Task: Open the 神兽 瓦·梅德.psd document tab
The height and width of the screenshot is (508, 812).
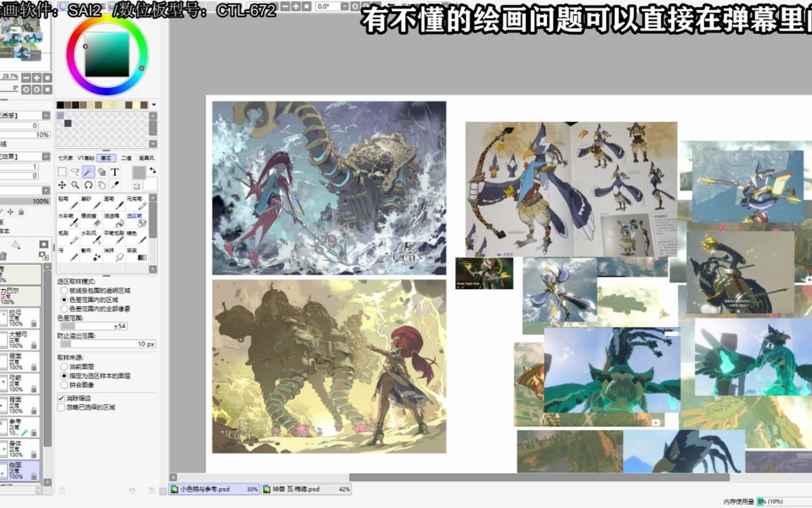Action: [x=307, y=489]
